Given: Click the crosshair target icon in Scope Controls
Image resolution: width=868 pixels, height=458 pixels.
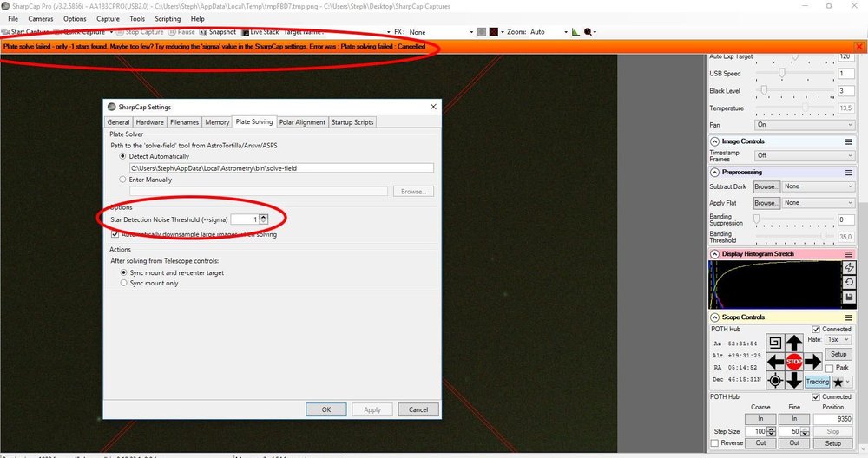Looking at the screenshot, I should [775, 381].
